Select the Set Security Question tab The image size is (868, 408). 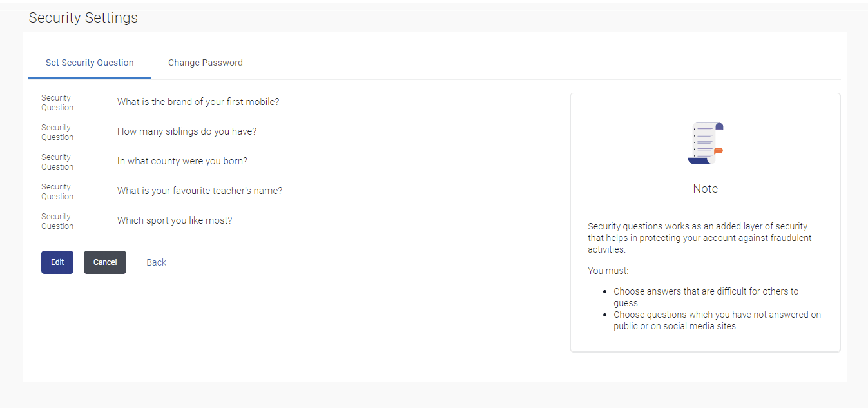(x=90, y=63)
